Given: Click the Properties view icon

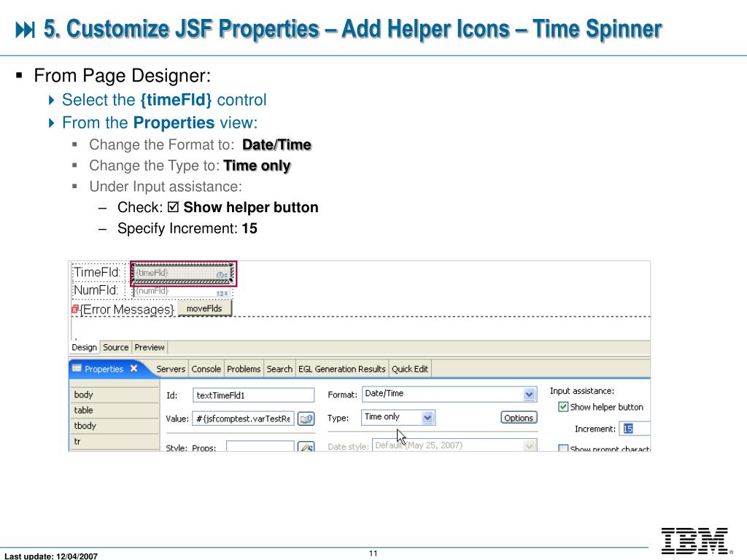Looking at the screenshot, I should 77,368.
